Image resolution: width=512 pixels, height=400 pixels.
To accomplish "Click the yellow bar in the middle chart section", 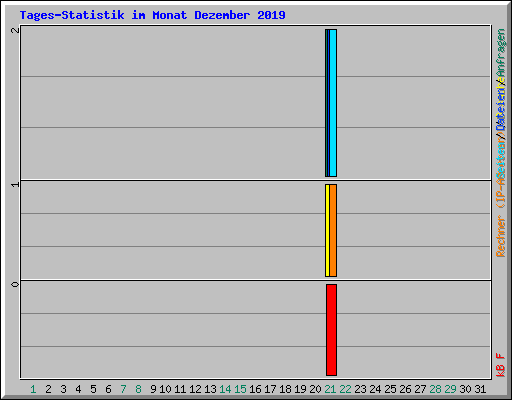I will coord(327,230).
